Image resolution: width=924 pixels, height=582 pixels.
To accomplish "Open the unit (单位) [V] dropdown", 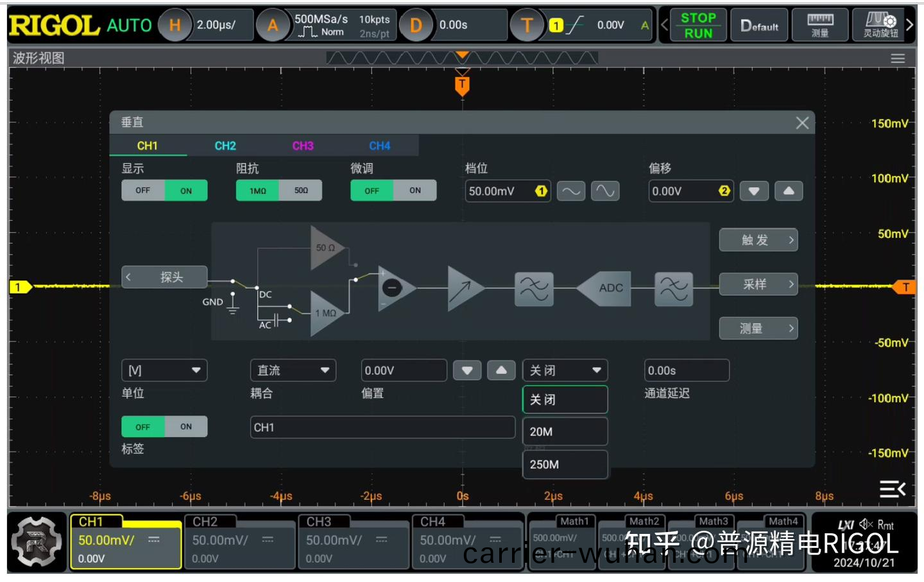I will (164, 370).
